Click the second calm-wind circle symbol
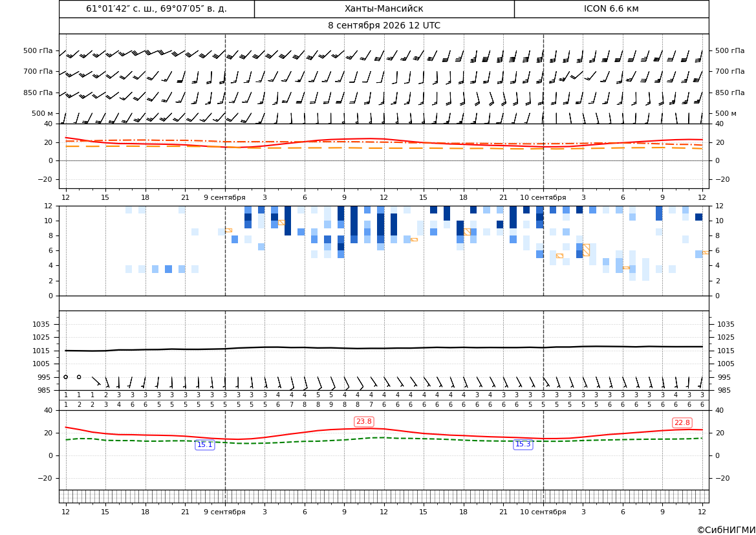The image size is (756, 535). (x=79, y=377)
